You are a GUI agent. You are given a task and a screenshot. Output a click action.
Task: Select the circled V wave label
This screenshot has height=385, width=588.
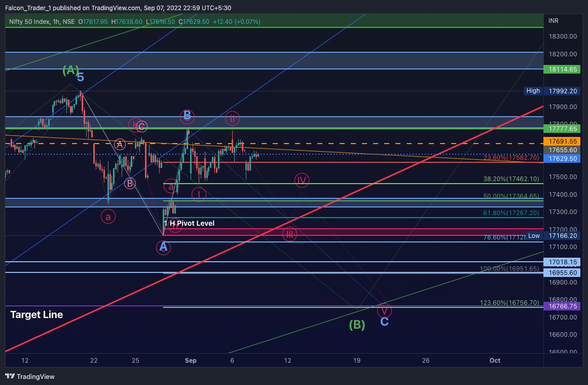384,311
